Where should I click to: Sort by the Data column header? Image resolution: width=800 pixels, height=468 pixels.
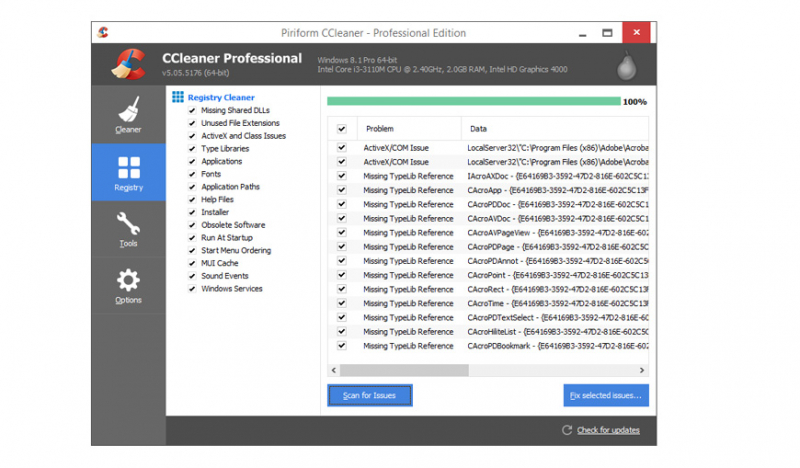[555, 129]
